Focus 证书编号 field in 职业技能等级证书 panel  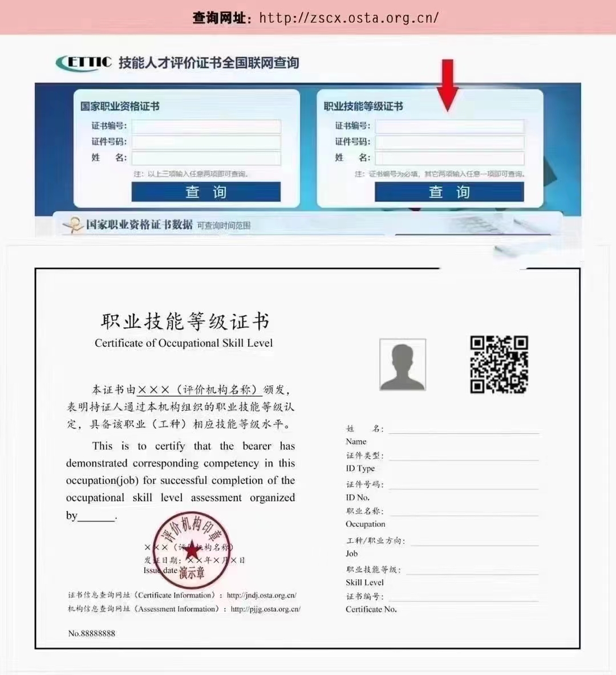coord(449,126)
